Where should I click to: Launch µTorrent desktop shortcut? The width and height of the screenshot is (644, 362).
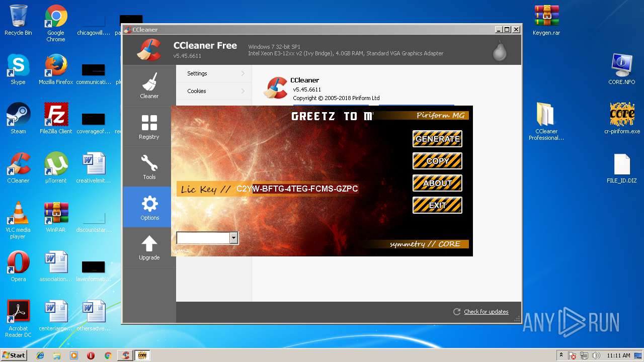click(56, 168)
